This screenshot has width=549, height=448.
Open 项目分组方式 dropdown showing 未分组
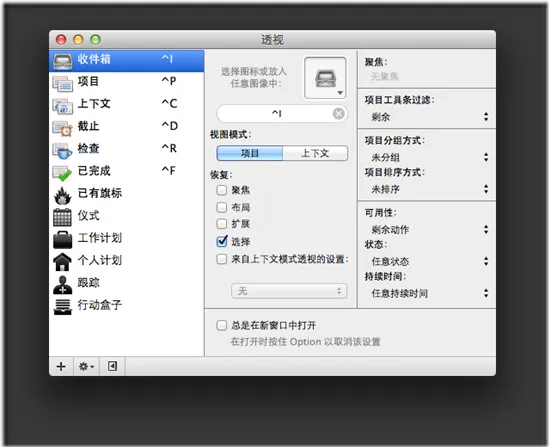429,157
